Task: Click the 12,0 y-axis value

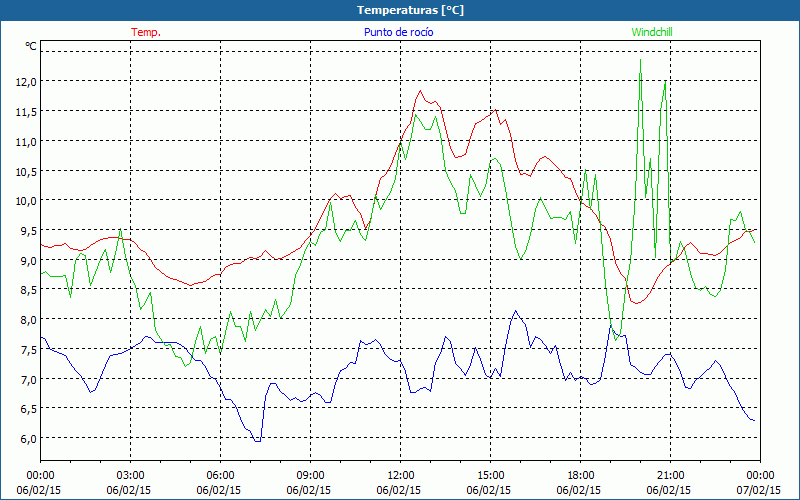Action: click(x=26, y=82)
